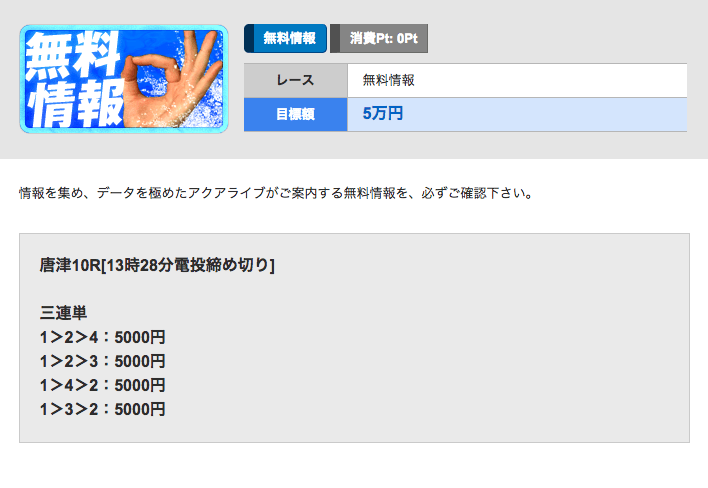
Task: Select the 1>3>2 : 5000円 line
Action: tap(102, 409)
